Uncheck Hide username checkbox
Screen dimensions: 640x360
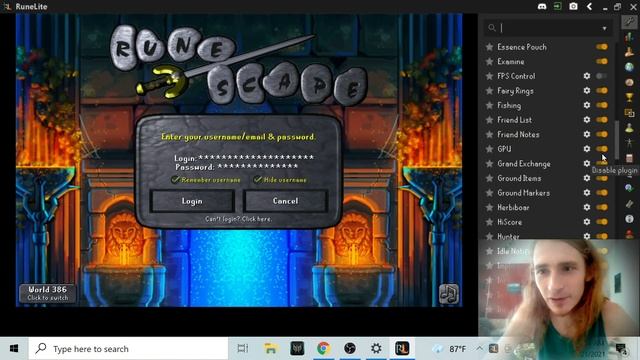point(258,180)
